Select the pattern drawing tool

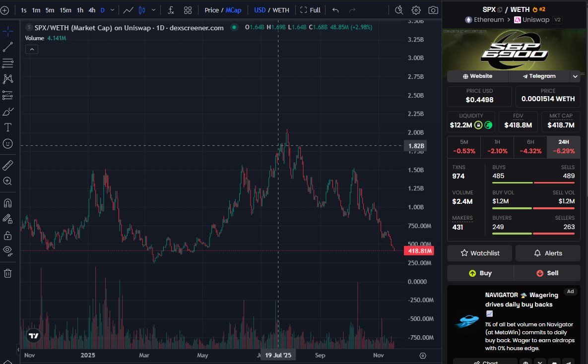tap(7, 79)
